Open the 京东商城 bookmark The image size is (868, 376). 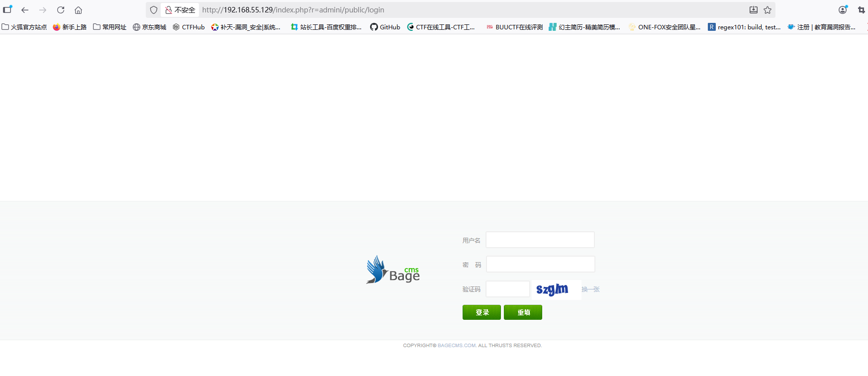click(149, 27)
